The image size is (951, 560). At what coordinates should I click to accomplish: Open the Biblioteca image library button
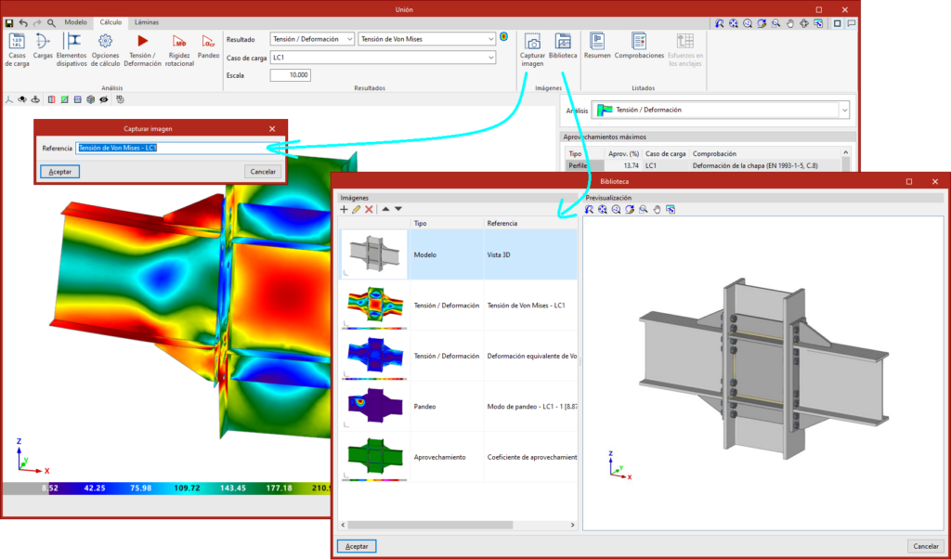tap(563, 46)
